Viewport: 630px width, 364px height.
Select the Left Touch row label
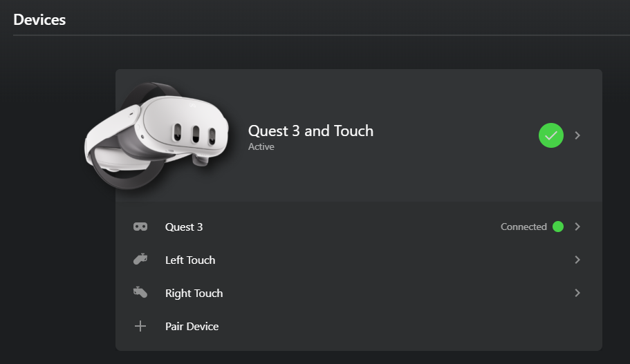click(190, 260)
